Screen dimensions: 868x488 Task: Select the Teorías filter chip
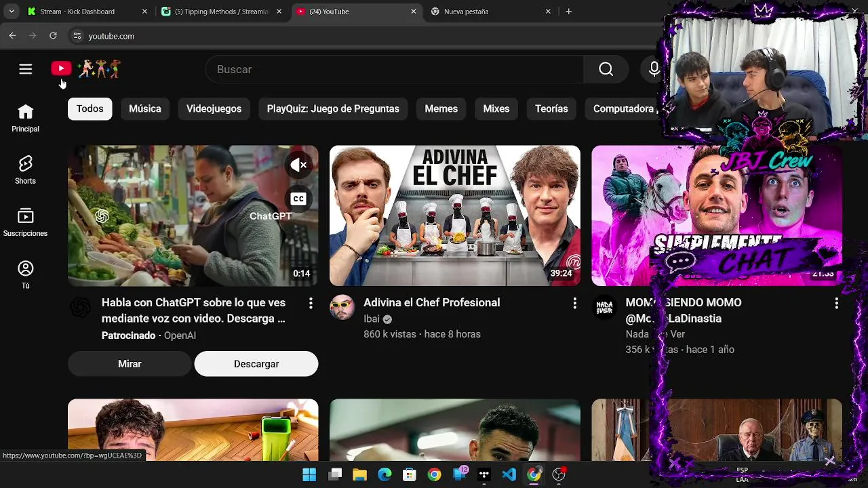click(x=551, y=108)
